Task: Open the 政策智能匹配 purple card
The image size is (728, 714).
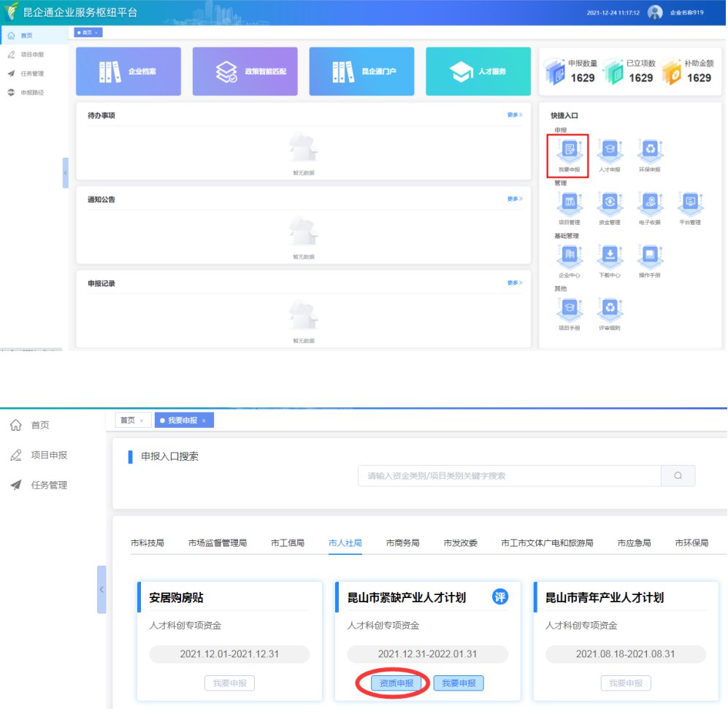Action: click(245, 72)
